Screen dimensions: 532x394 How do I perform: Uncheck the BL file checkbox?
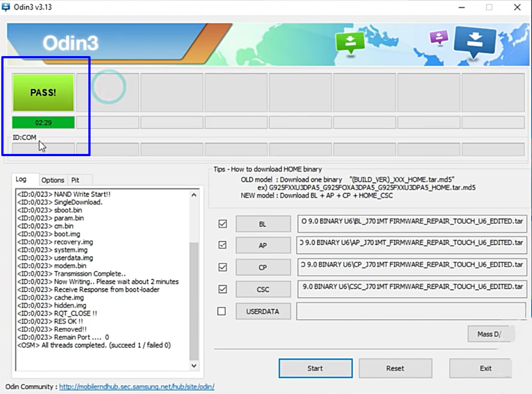pyautogui.click(x=222, y=224)
